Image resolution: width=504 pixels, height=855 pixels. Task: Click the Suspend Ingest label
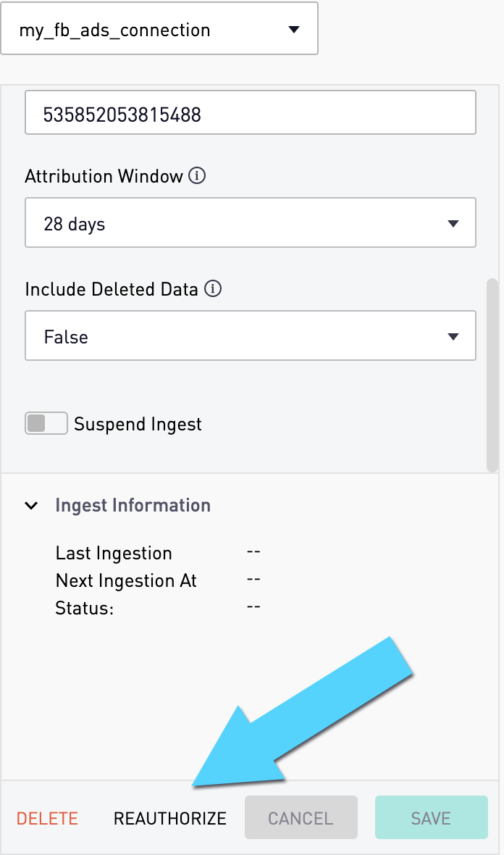point(138,424)
